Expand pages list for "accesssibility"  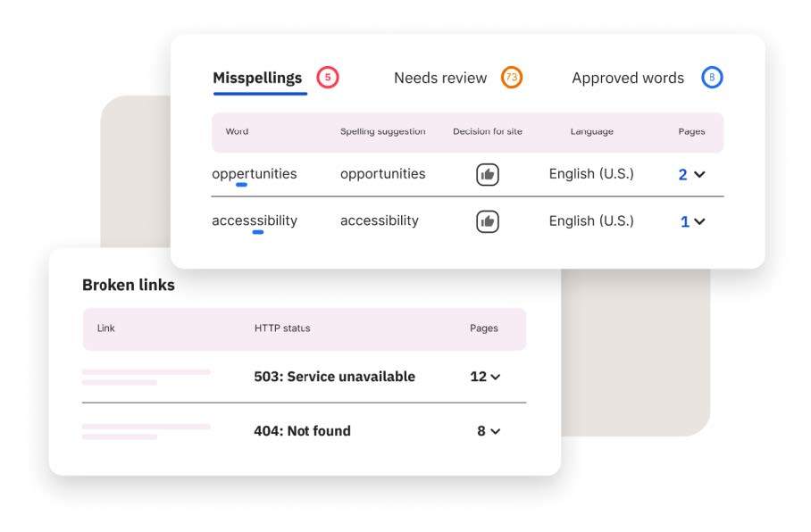692,220
